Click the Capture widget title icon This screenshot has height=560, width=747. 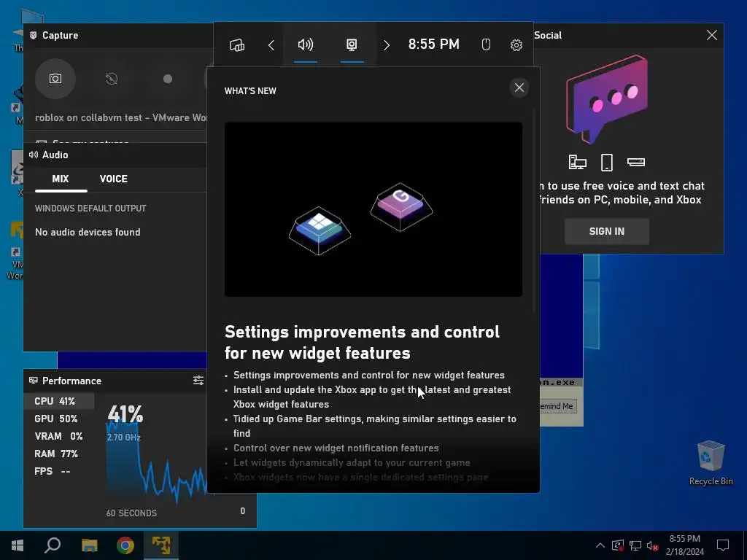33,35
